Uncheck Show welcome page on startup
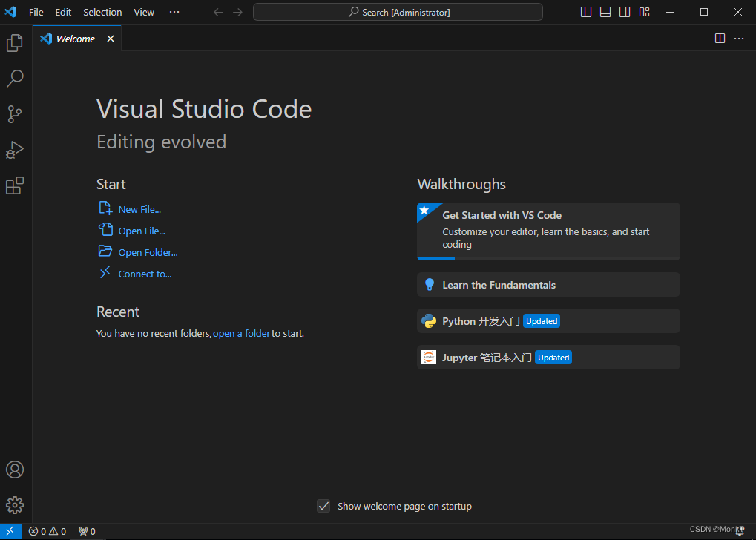Screen dimensions: 756x540 pyautogui.click(x=323, y=505)
